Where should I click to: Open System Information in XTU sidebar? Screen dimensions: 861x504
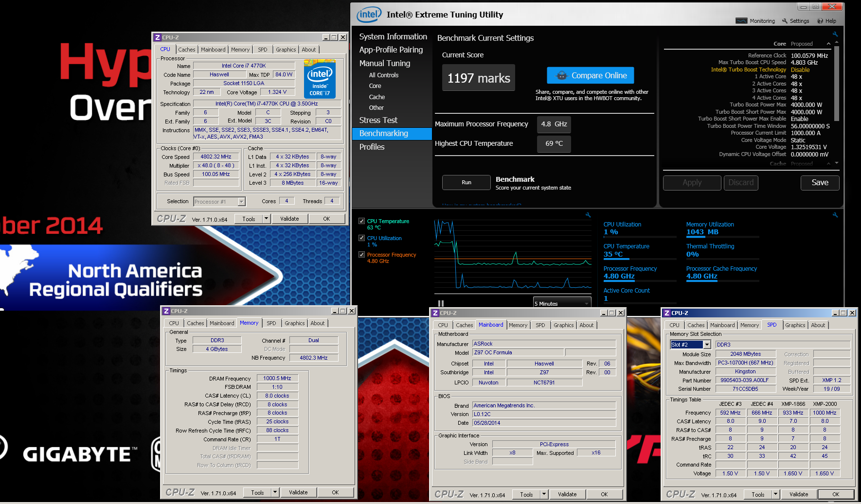[x=393, y=36]
